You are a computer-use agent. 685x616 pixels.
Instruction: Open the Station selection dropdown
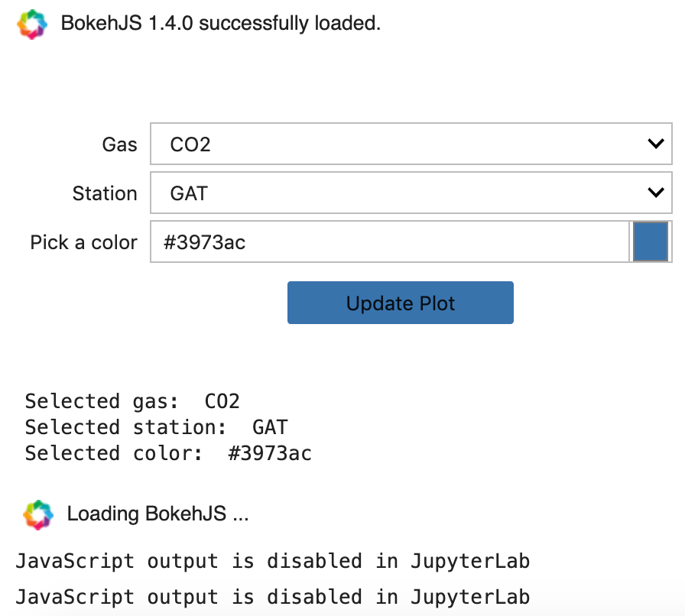[x=411, y=193]
